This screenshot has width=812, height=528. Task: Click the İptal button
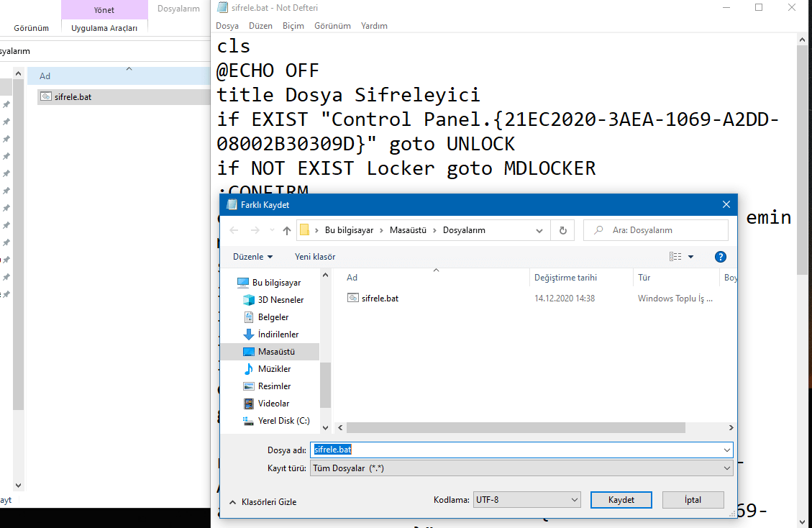click(x=693, y=500)
